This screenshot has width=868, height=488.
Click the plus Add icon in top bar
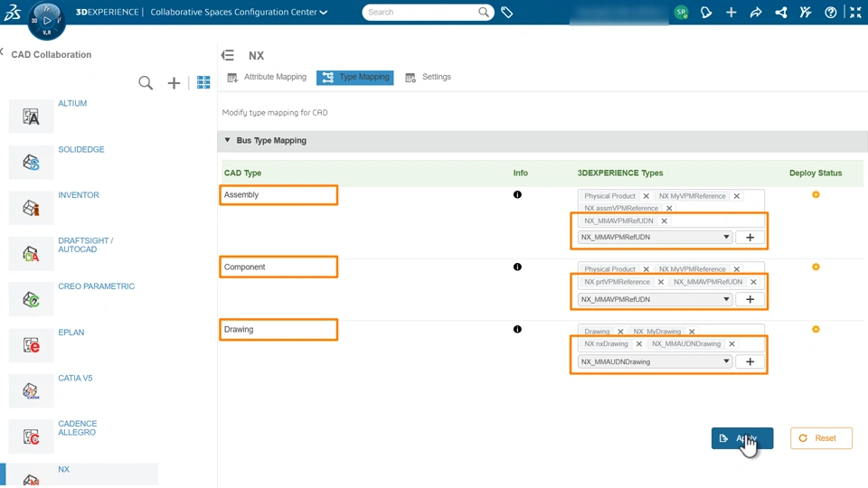tap(731, 12)
